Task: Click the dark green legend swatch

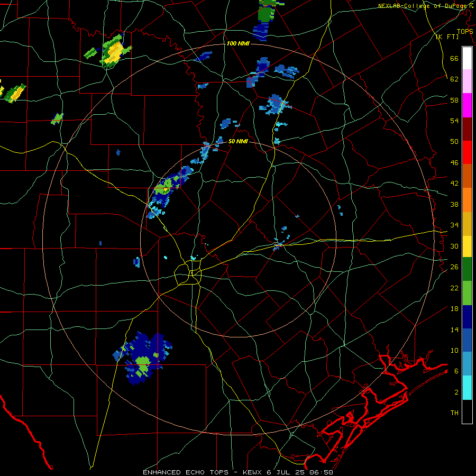Action: 467,269
